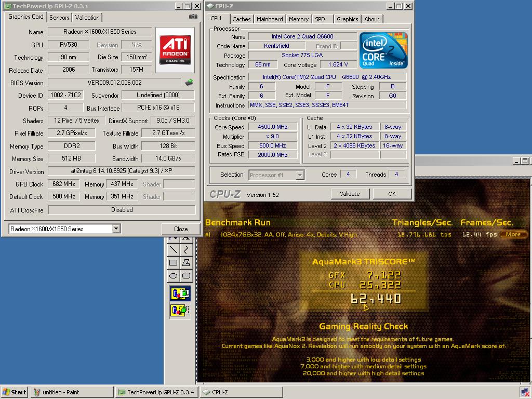The image size is (532, 399).
Task: Open the Caches tab in CPU-Z
Action: 242,19
